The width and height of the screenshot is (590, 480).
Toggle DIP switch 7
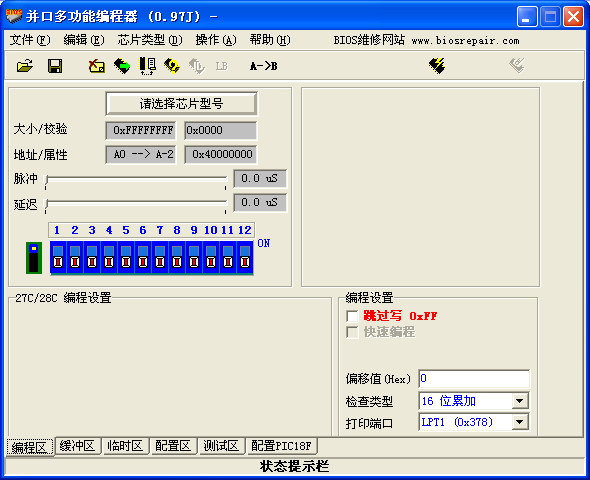160,258
